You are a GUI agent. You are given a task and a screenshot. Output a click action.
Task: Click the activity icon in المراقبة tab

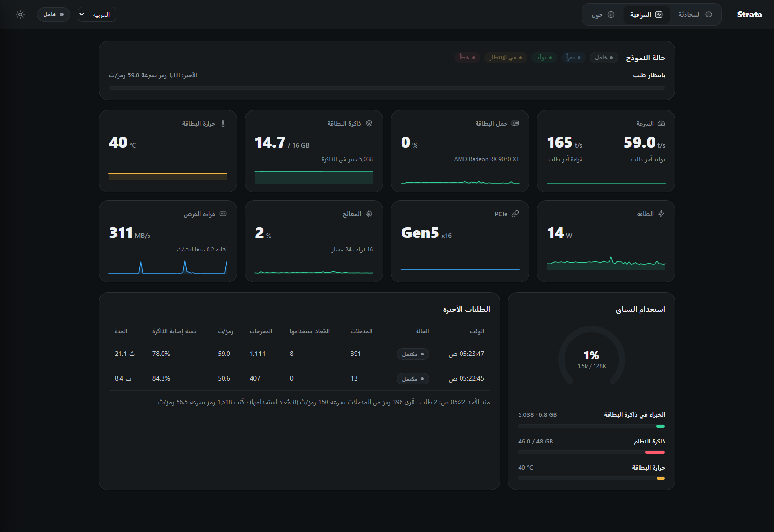659,15
